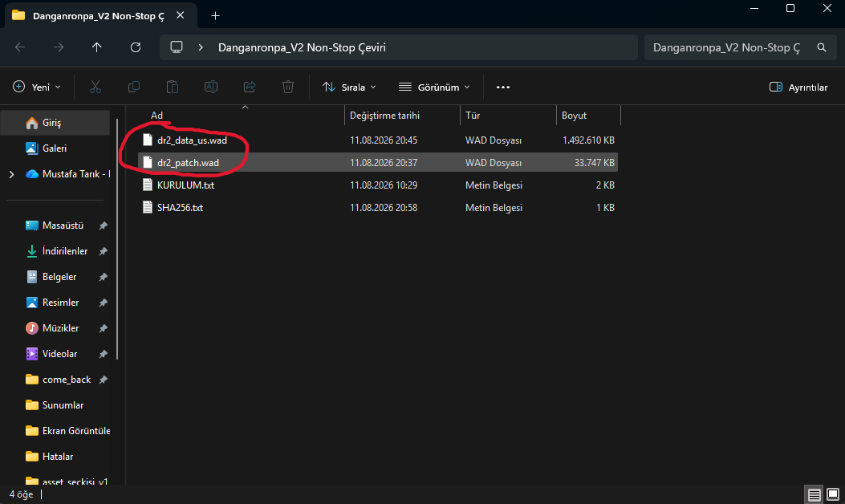Select the Danganronpa_V2 Non-Stop Ç tab
This screenshot has height=504, width=845.
click(100, 15)
